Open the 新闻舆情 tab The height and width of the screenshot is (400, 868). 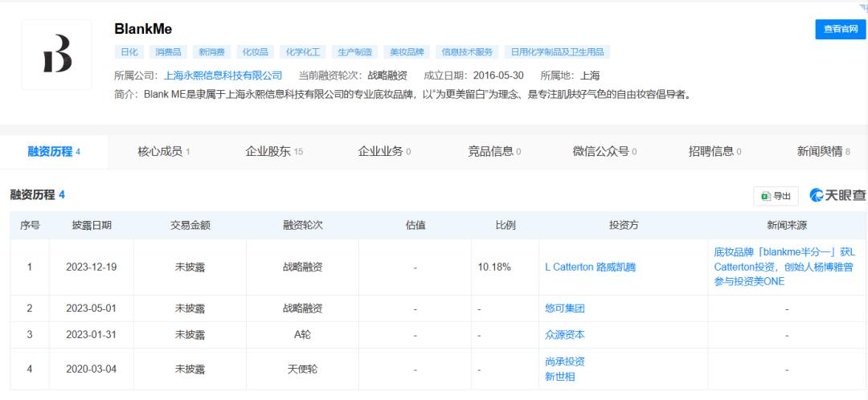coord(823,152)
